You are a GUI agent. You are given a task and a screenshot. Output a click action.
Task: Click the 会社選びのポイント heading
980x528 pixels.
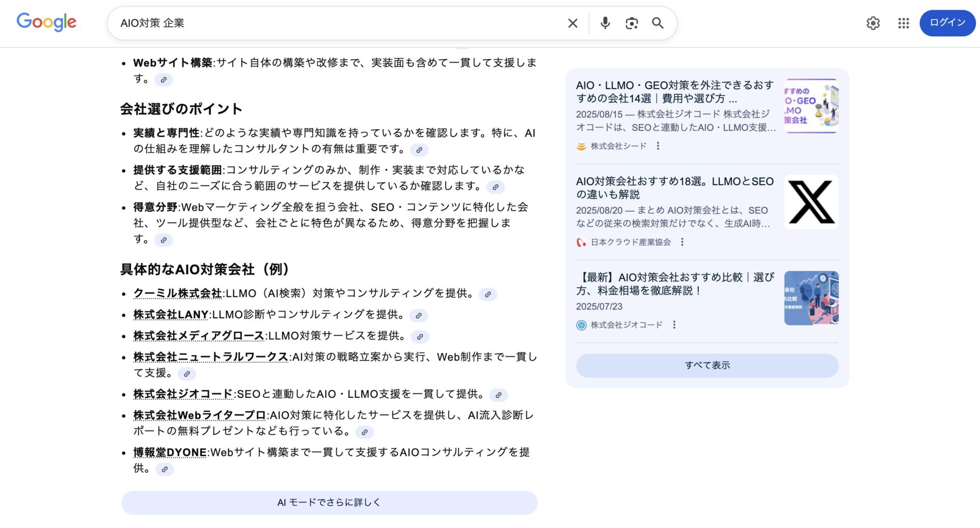tap(181, 109)
